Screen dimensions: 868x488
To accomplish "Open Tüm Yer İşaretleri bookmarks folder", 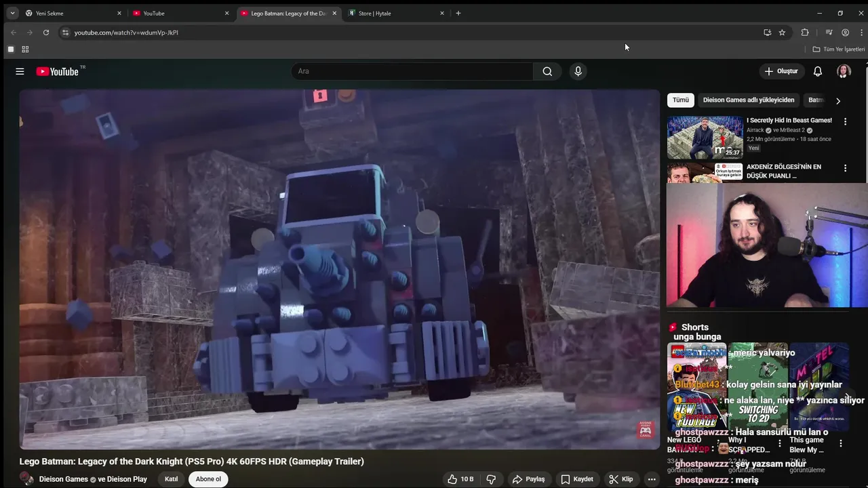I will (839, 49).
